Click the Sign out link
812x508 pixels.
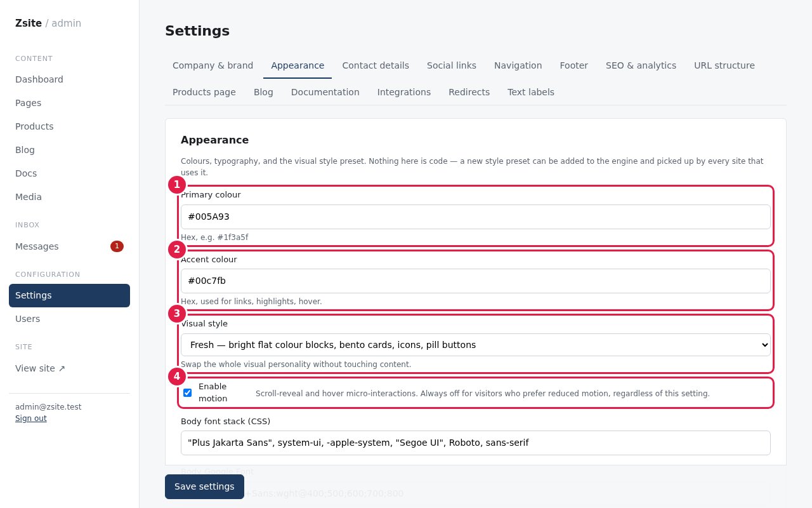pos(31,418)
